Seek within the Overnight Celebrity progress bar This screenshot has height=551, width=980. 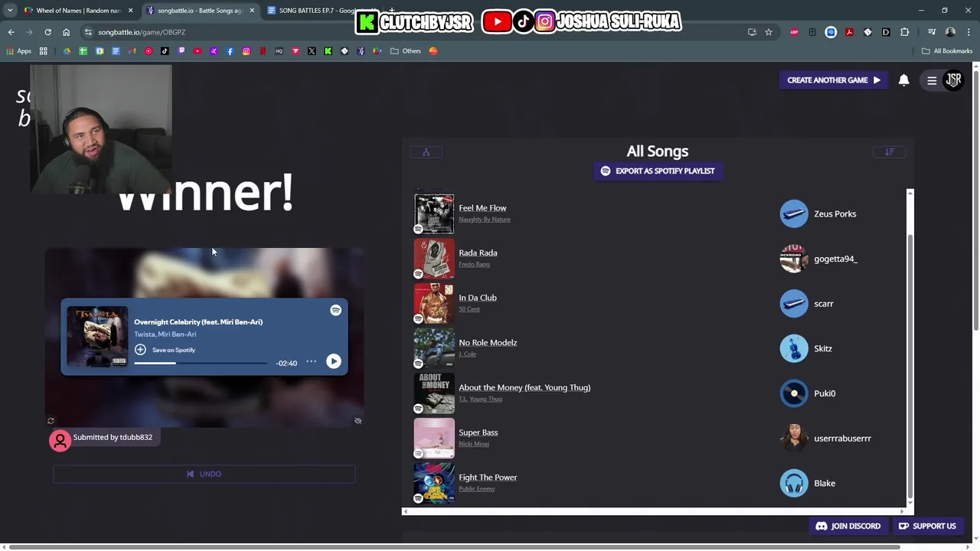201,363
